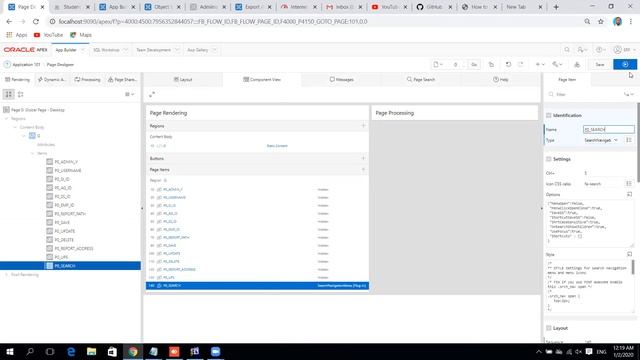This screenshot has width=640, height=360.
Task: Switch to the Page Search tab
Action: [420, 80]
